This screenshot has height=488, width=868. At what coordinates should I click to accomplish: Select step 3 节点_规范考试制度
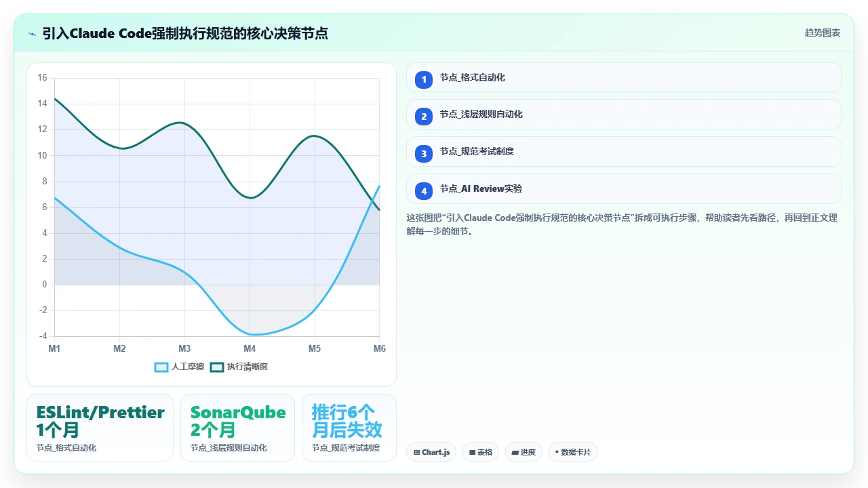[x=623, y=152]
